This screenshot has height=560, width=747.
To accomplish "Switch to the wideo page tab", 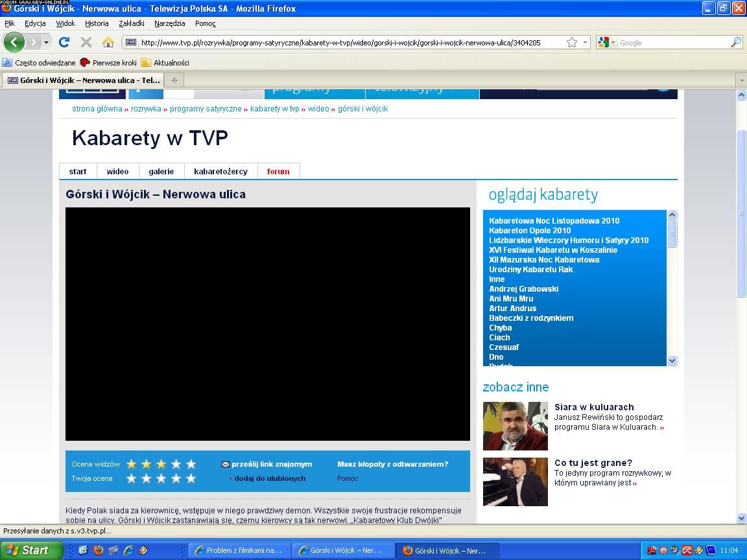I will pyautogui.click(x=117, y=171).
